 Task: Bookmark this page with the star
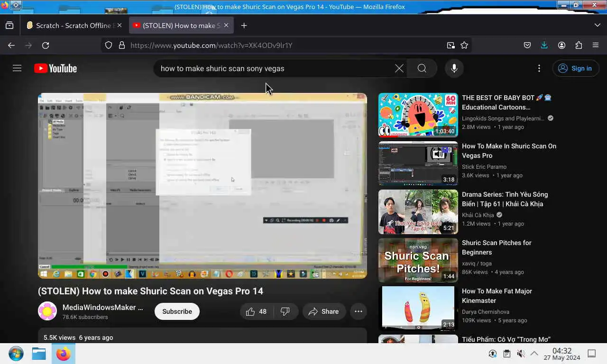464,45
